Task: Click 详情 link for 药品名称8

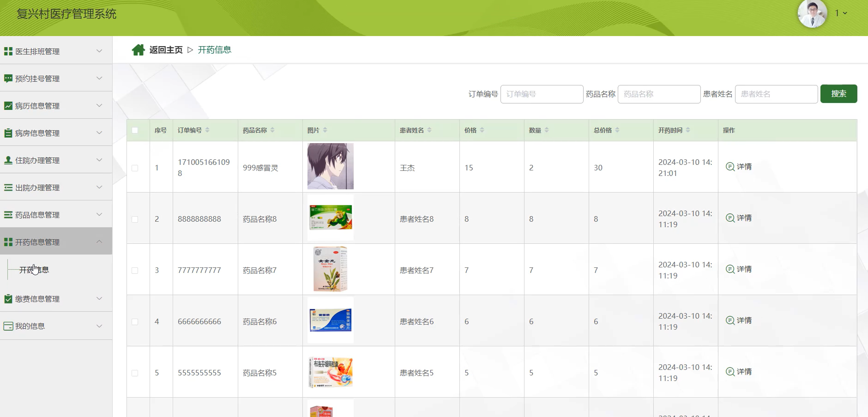Action: (x=744, y=218)
